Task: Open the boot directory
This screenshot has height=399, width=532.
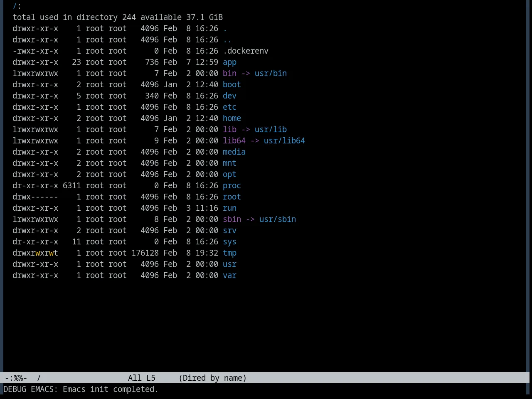Action: tap(232, 85)
